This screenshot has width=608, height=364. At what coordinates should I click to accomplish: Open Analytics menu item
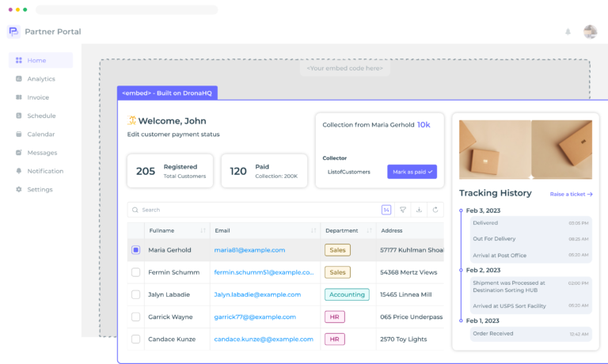tap(40, 78)
